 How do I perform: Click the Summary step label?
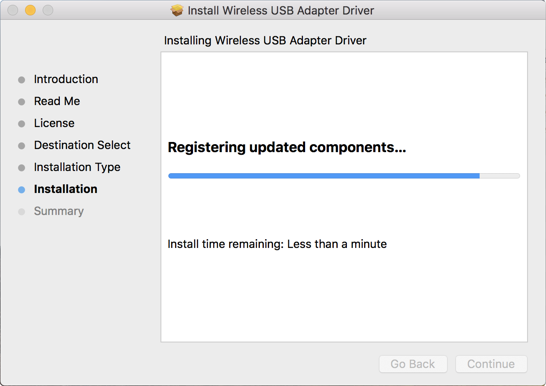point(59,211)
